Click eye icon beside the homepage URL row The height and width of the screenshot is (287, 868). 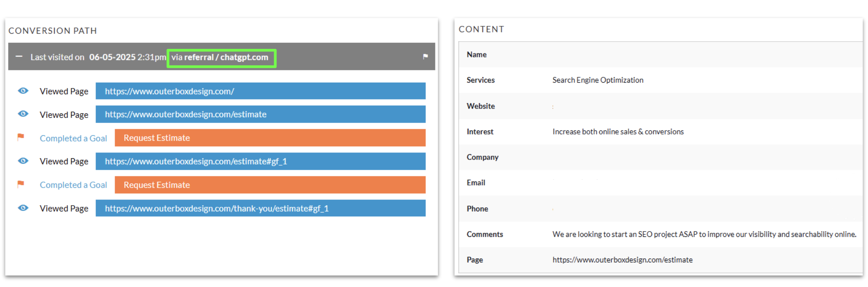coord(23,91)
